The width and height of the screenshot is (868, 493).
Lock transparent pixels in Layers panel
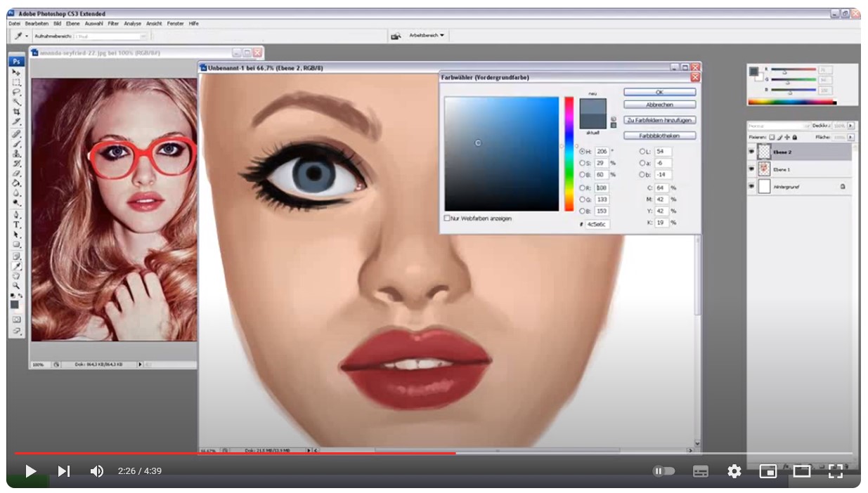(772, 137)
